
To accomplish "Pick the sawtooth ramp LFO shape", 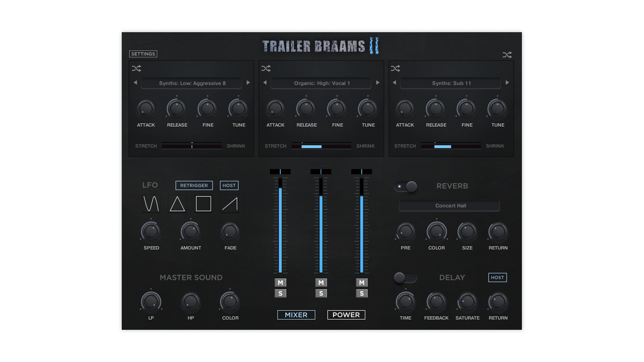I will [230, 203].
